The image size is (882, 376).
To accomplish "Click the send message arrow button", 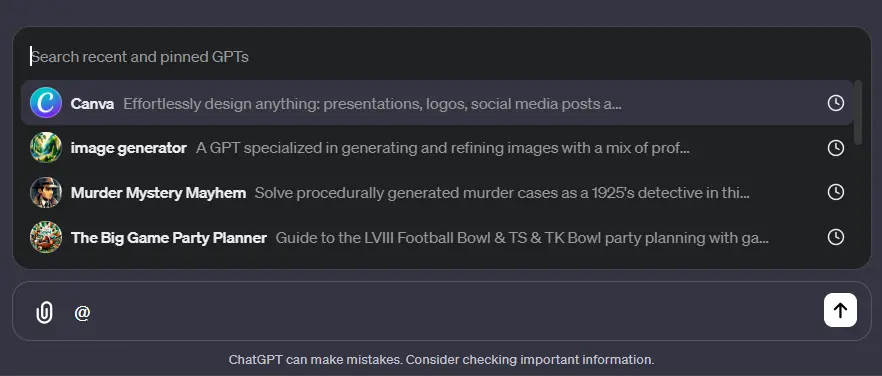I will [x=840, y=310].
